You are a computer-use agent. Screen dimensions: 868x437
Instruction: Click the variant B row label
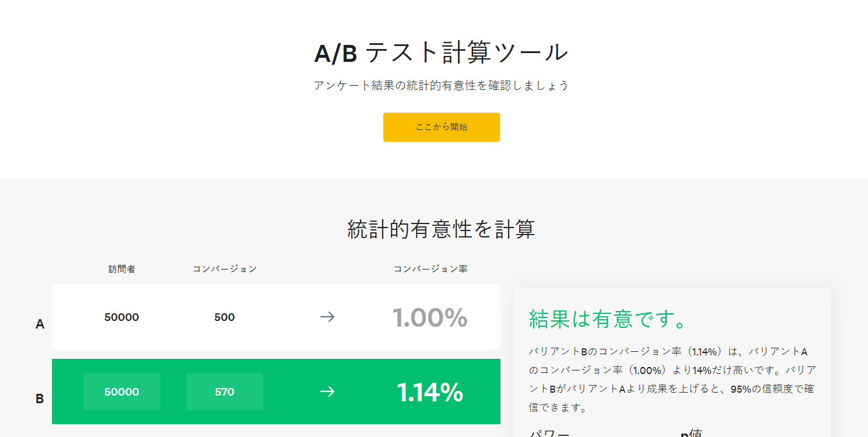[39, 399]
